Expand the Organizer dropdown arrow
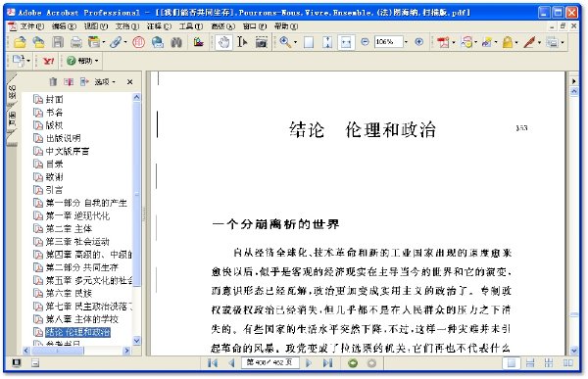Screen dimensions: 588x379 pos(104,42)
